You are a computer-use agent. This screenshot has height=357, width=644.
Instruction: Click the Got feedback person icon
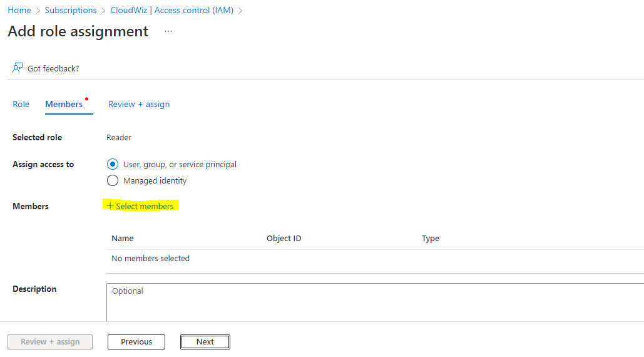tap(18, 68)
